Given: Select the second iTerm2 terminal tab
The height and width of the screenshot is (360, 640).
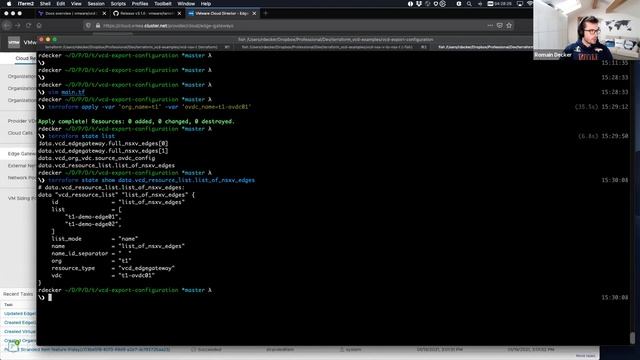Looking at the screenshot, I should [x=331, y=47].
